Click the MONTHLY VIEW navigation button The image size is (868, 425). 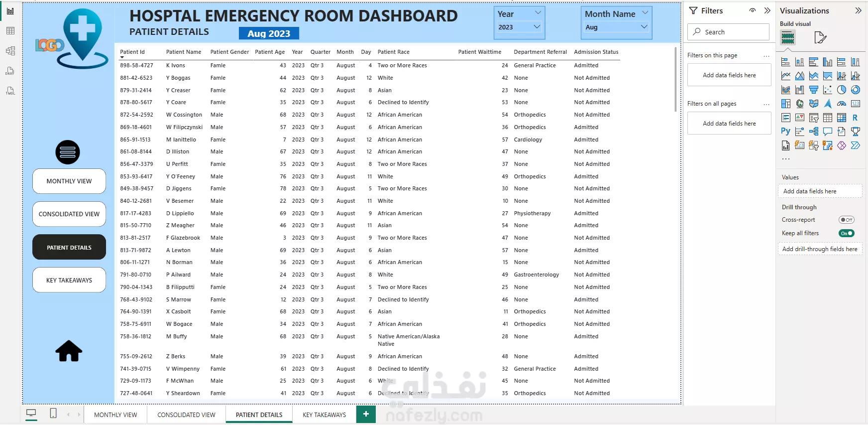point(69,181)
